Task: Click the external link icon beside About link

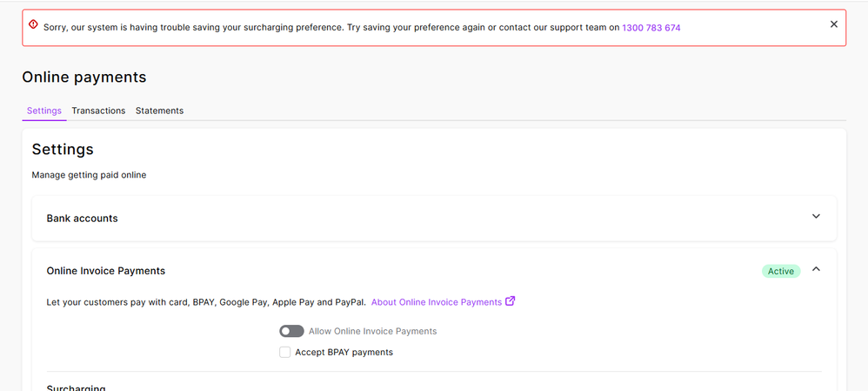Action: (x=511, y=301)
